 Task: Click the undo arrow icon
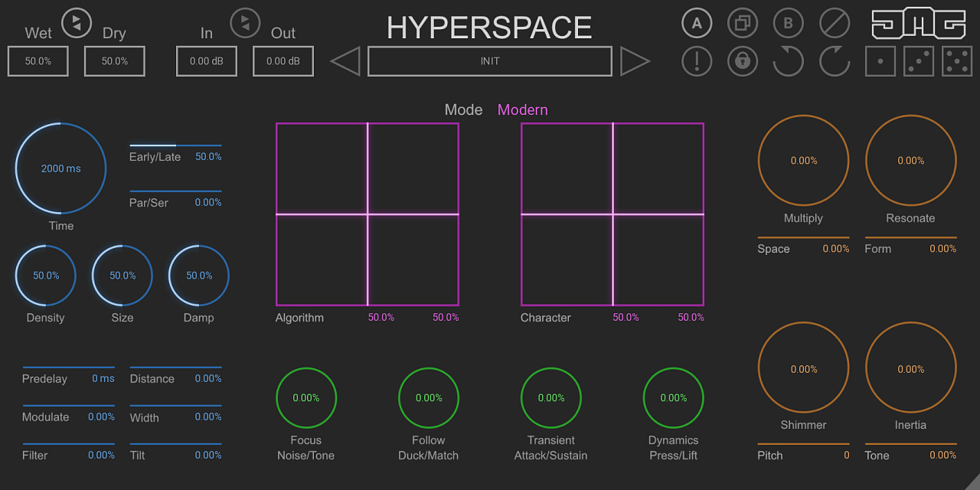pos(788,61)
